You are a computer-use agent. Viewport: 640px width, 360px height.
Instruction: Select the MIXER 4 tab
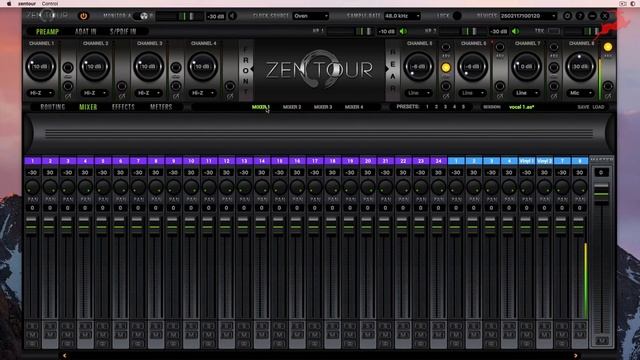pyautogui.click(x=354, y=107)
